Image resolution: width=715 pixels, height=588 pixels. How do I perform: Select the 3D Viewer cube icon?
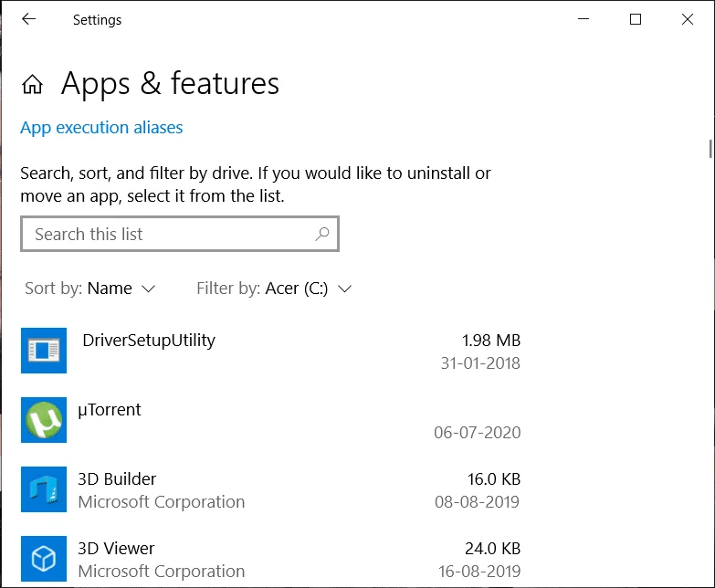tap(44, 559)
